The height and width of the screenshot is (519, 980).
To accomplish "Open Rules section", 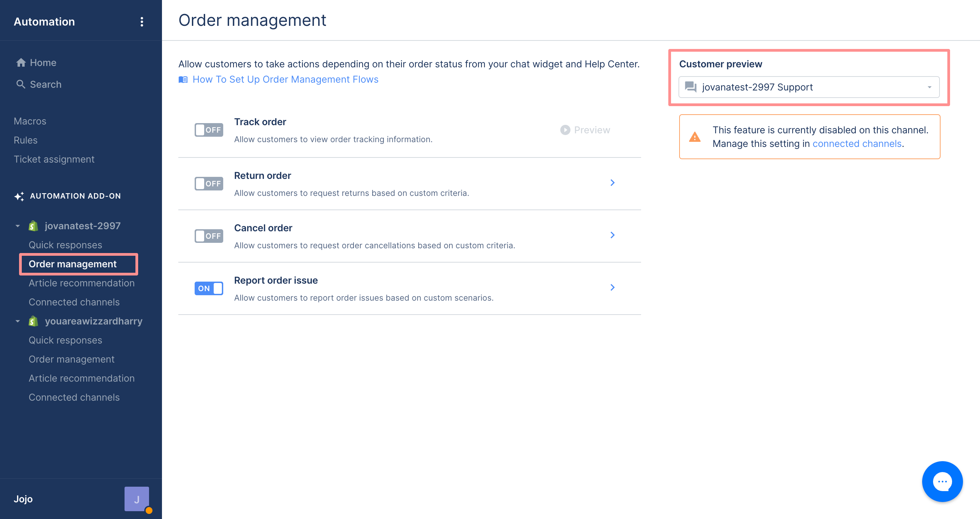I will pyautogui.click(x=26, y=140).
